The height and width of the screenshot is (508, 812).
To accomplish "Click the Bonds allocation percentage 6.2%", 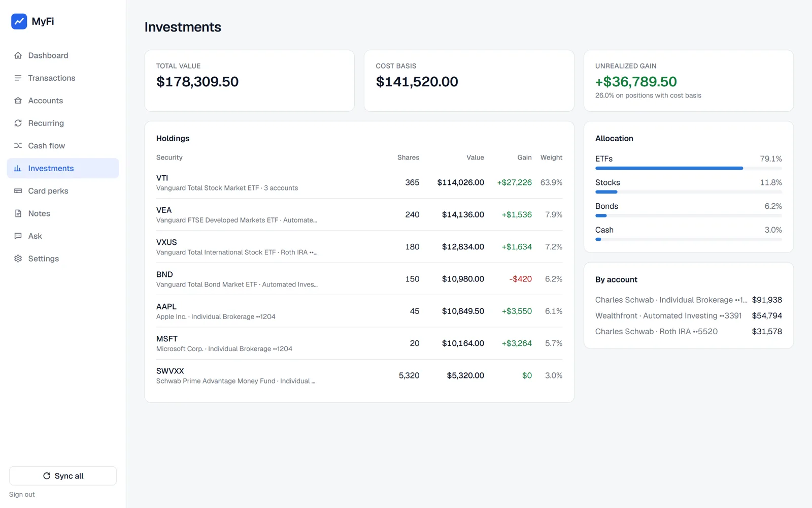I will pos(773,206).
